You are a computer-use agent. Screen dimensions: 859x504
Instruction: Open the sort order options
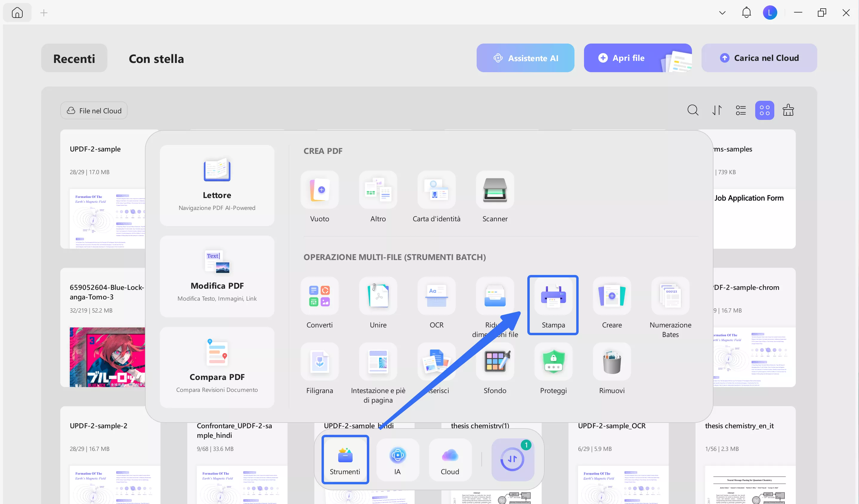[x=717, y=110]
